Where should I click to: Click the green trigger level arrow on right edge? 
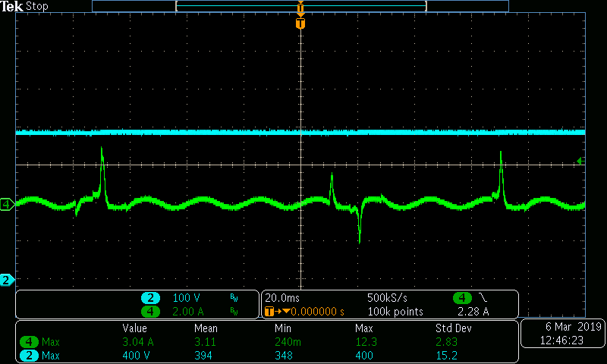tap(580, 161)
